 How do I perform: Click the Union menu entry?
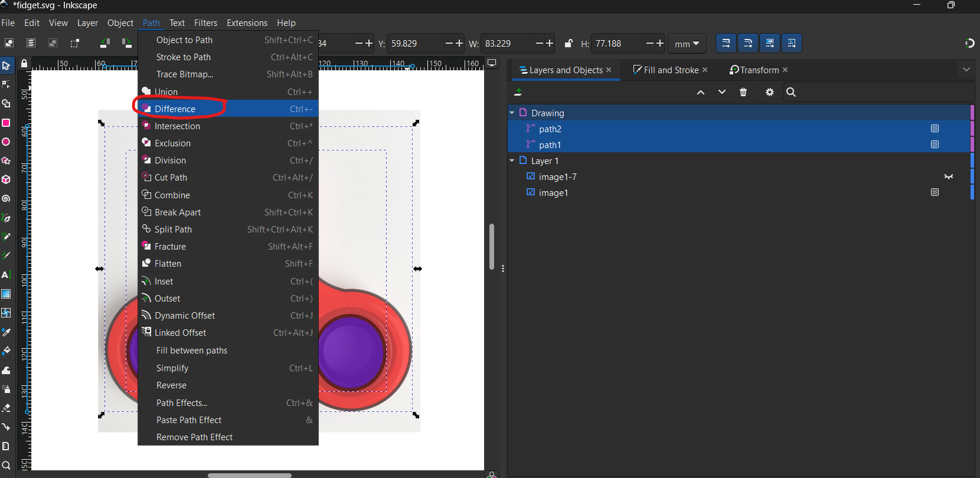tap(166, 91)
